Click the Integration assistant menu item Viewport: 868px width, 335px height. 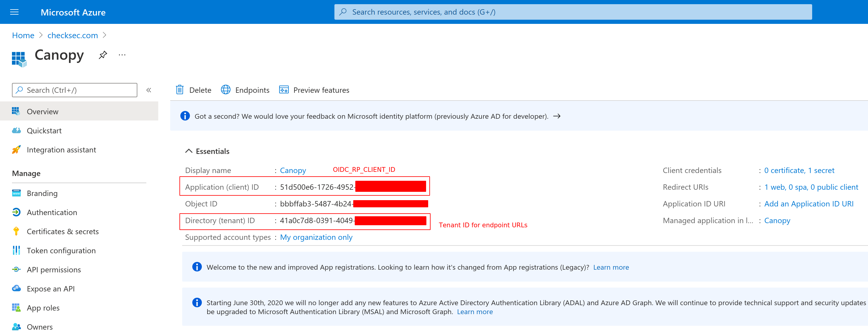tap(62, 149)
